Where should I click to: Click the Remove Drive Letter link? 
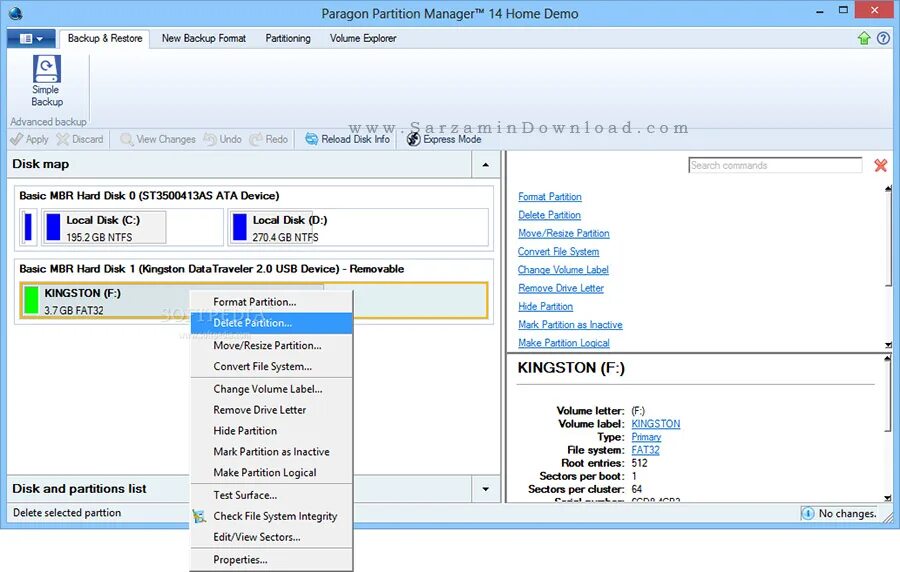click(561, 288)
